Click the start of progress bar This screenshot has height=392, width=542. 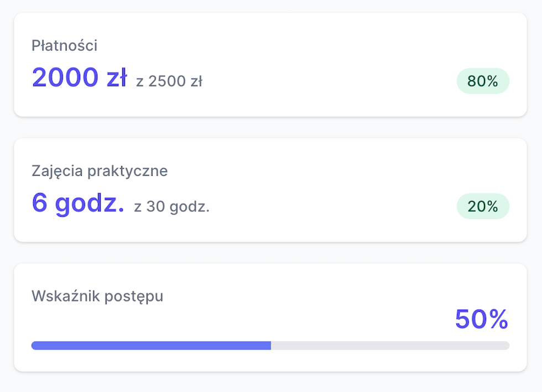click(x=34, y=346)
